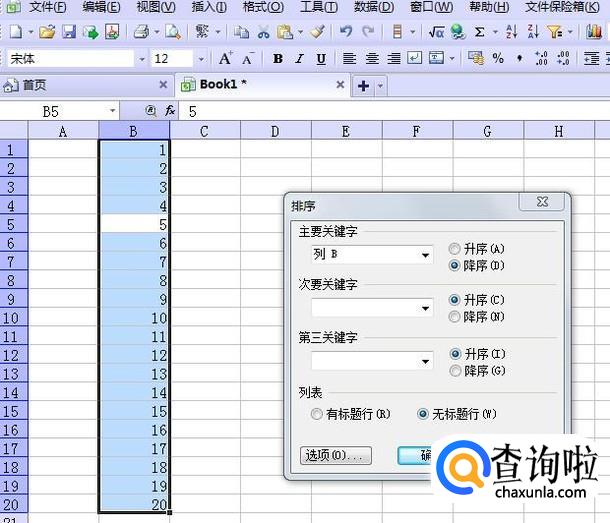
Task: Open primary key 列 B dropdown
Action: [x=425, y=255]
